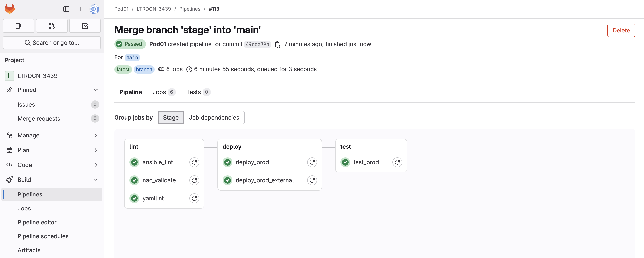Click the latest badge
644x258 pixels.
point(123,69)
